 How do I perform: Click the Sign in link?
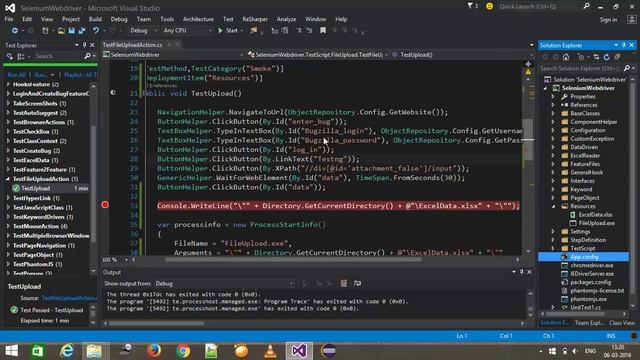tap(608, 20)
